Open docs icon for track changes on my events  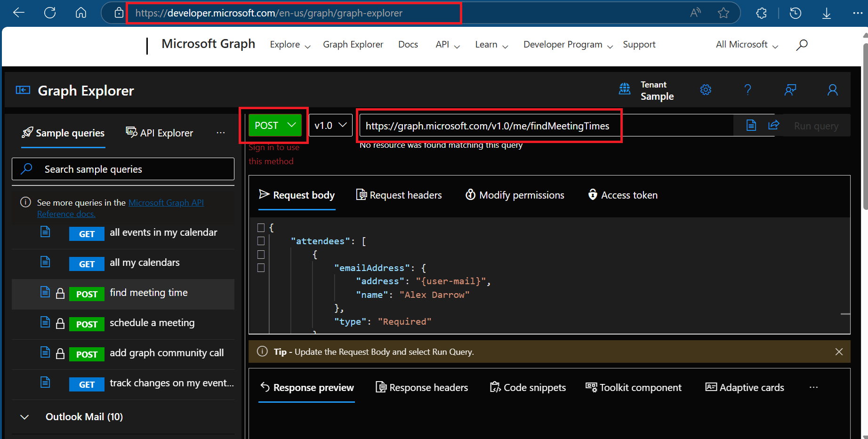[x=45, y=382]
